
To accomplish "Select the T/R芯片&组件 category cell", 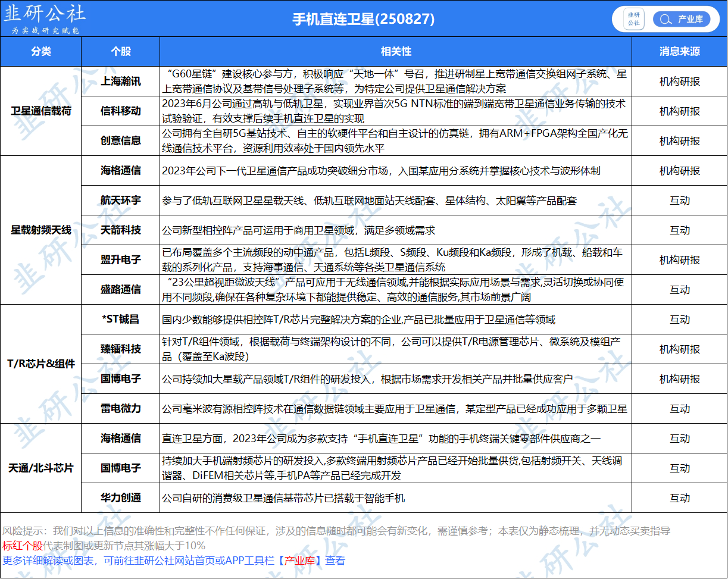I will pos(40,364).
